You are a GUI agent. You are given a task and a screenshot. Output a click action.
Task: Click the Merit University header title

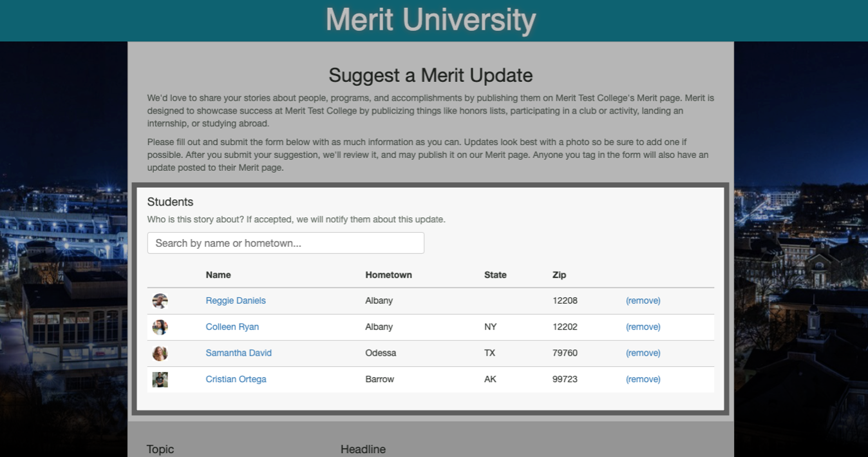[x=431, y=20]
